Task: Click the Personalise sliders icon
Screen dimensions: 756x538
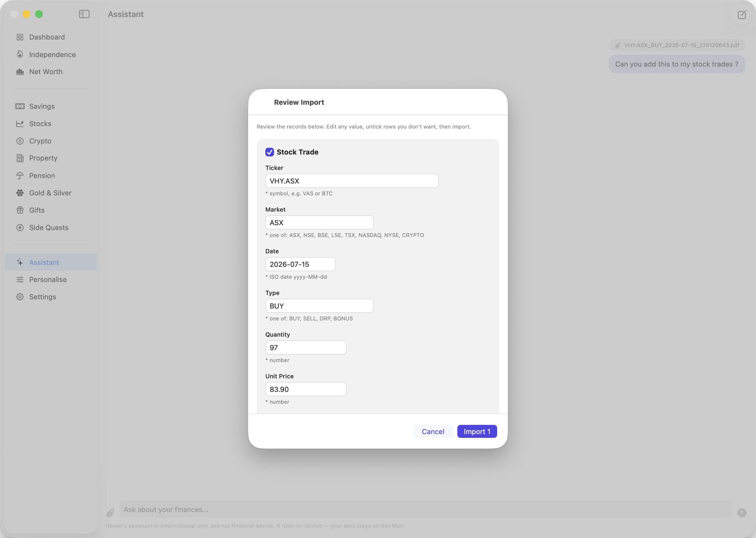Action: pos(20,280)
